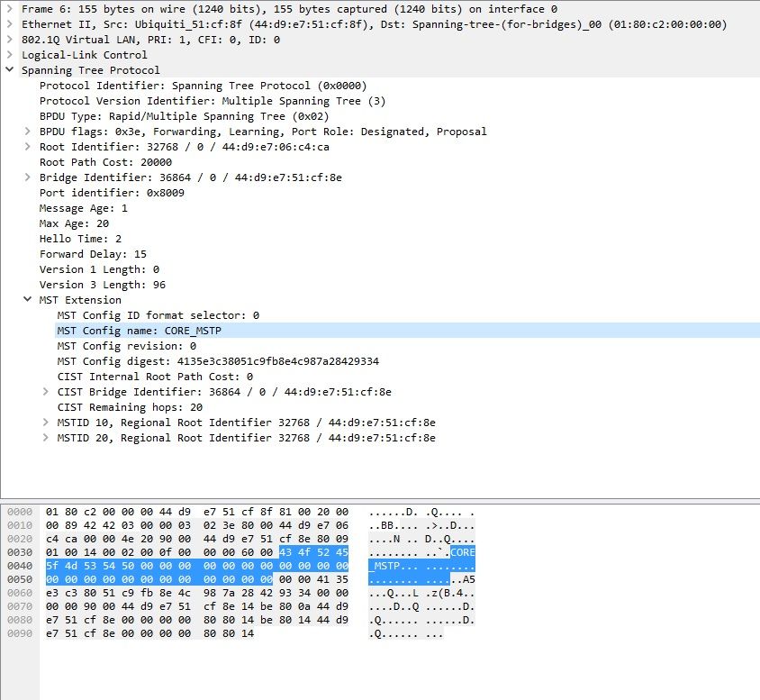The image size is (760, 700).
Task: Expand the Logical-Link Control section
Action: [10, 55]
